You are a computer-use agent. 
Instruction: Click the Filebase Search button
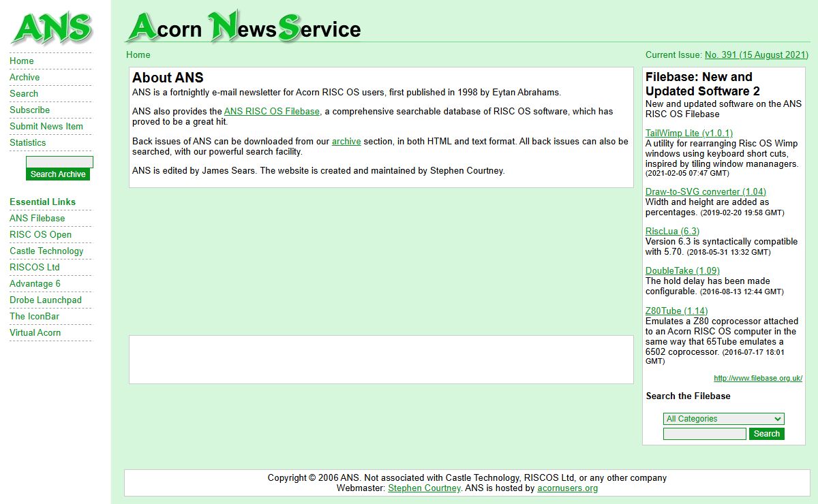[x=767, y=434]
